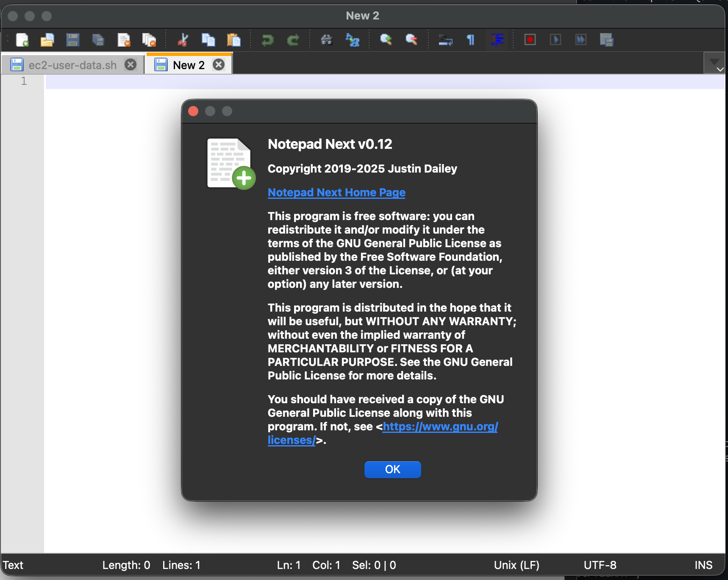The width and height of the screenshot is (728, 580).
Task: Switch to the ec2-user-data.sh tab
Action: click(x=72, y=65)
